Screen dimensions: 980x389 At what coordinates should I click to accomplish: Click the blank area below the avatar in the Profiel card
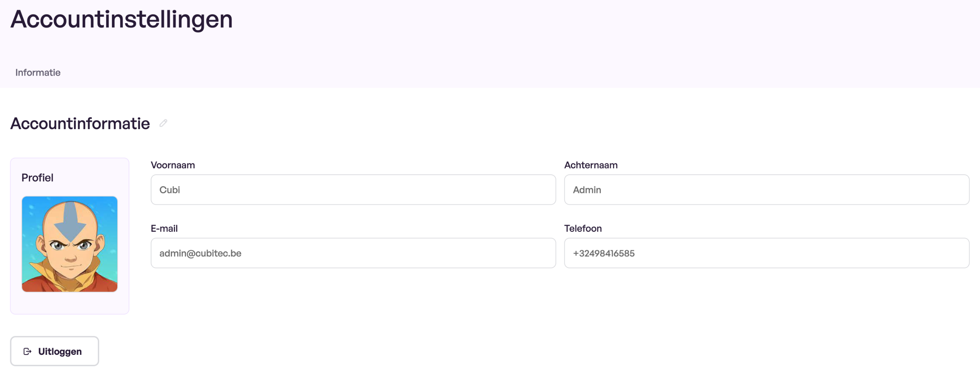[69, 303]
